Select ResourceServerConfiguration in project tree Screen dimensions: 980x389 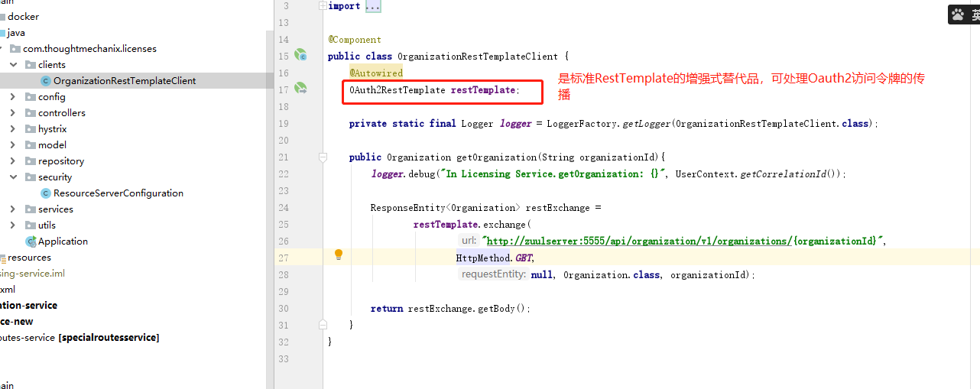pyautogui.click(x=118, y=193)
